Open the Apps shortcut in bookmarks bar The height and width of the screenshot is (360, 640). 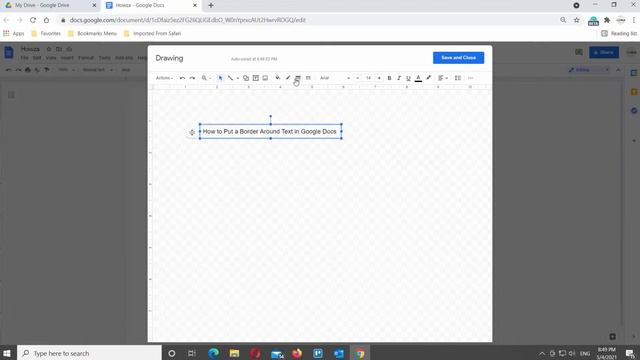coord(14,33)
